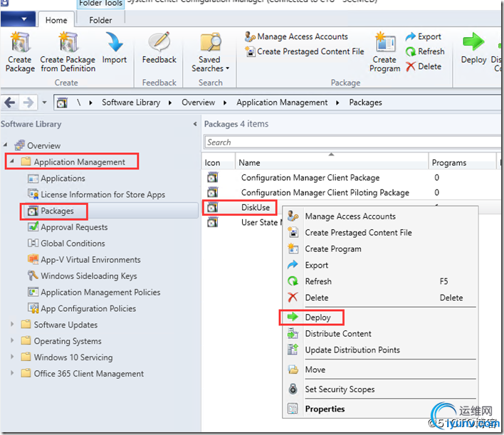504x435 pixels.
Task: Choose Delete in the context menu
Action: pos(380,298)
